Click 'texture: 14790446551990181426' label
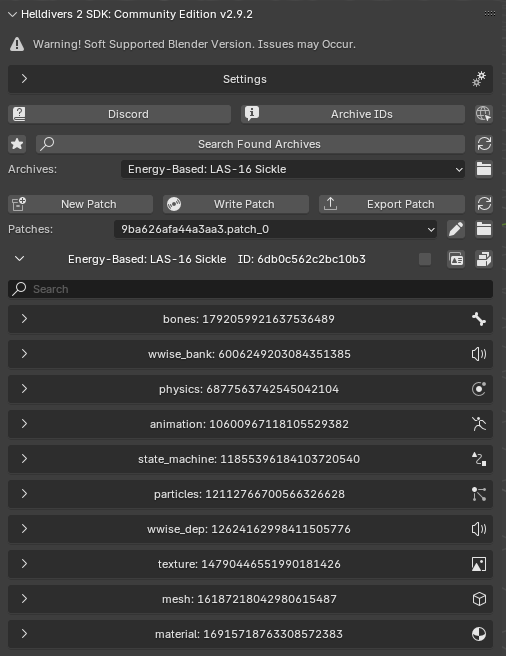506x656 pixels. 249,564
